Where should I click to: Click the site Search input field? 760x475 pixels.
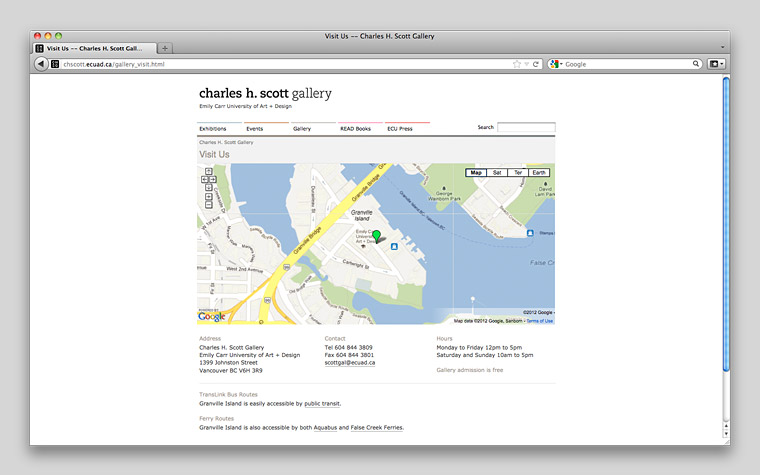pyautogui.click(x=525, y=128)
